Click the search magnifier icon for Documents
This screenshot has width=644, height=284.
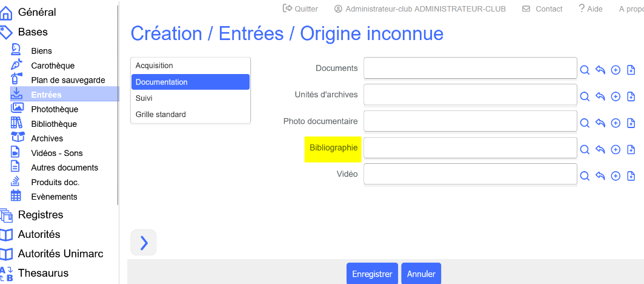point(585,70)
